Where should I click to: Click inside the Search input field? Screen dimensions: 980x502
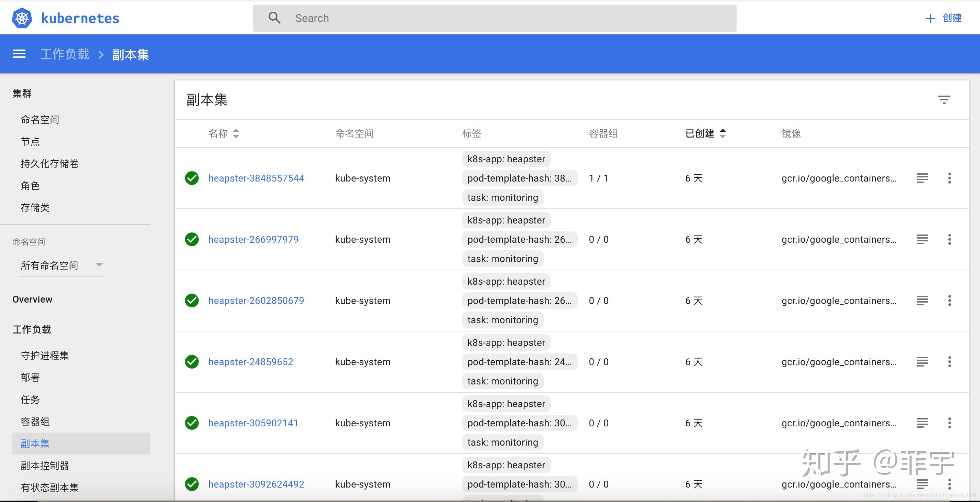(418, 18)
